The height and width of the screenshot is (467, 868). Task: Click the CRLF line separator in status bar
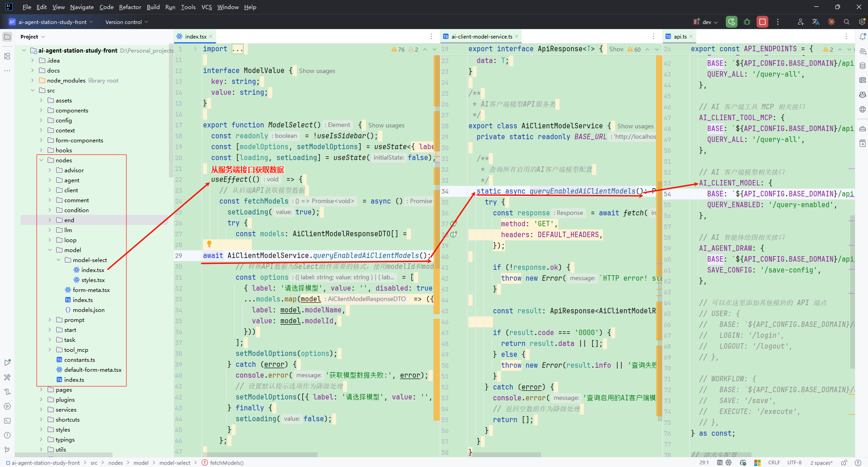(x=774, y=462)
